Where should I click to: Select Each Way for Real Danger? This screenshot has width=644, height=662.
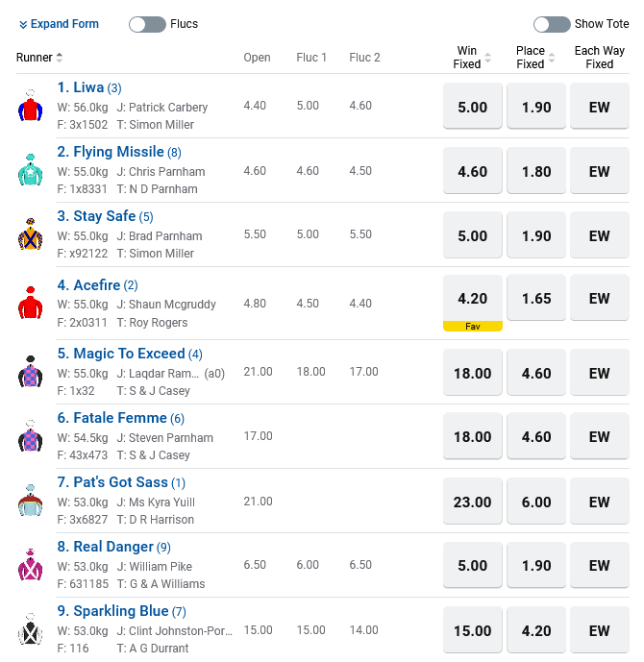pyautogui.click(x=599, y=566)
